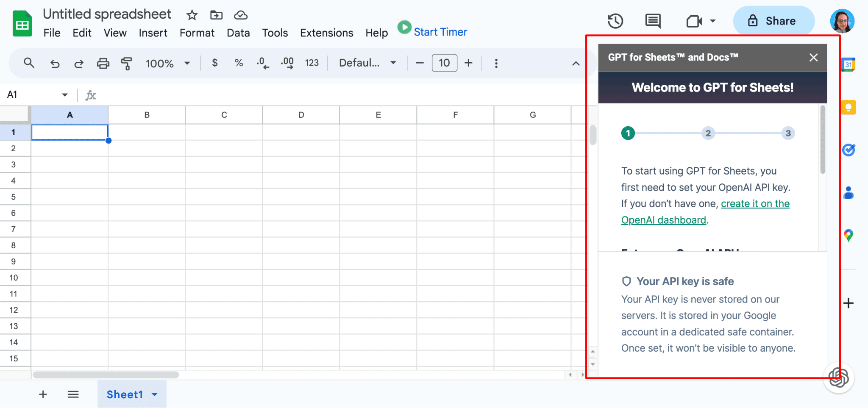The width and height of the screenshot is (868, 408).
Task: Open Contacts side panel icon
Action: pos(849,193)
